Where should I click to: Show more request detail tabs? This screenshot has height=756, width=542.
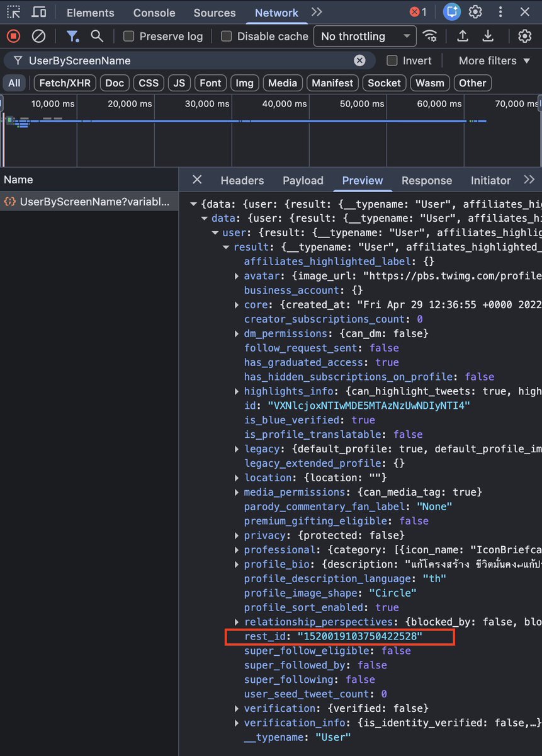(x=529, y=180)
